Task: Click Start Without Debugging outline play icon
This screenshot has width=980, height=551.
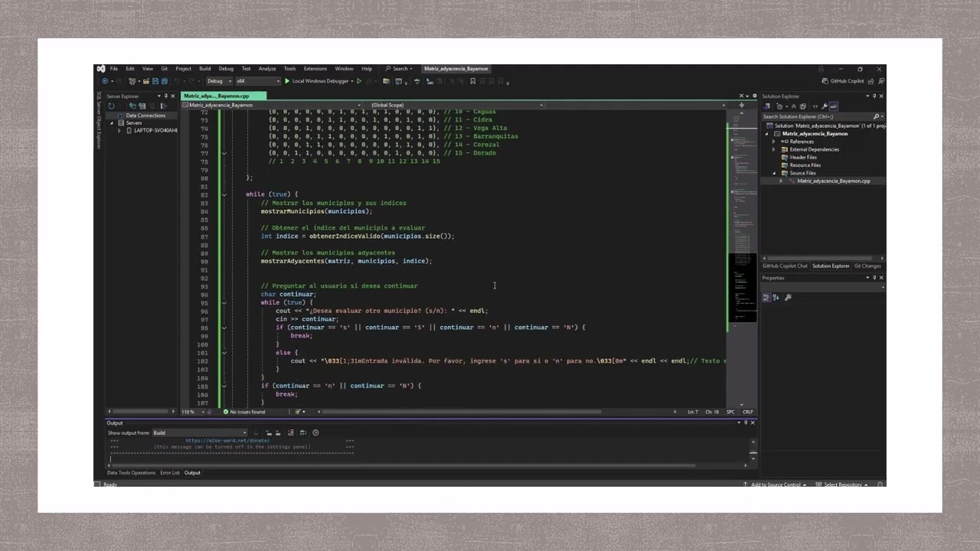Action: (x=359, y=81)
